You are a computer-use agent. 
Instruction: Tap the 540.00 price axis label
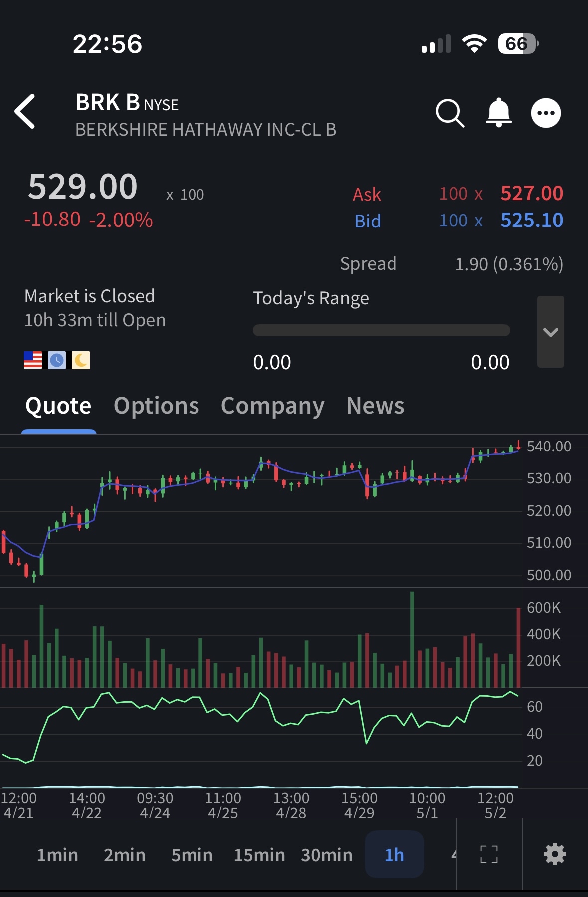coord(549,446)
